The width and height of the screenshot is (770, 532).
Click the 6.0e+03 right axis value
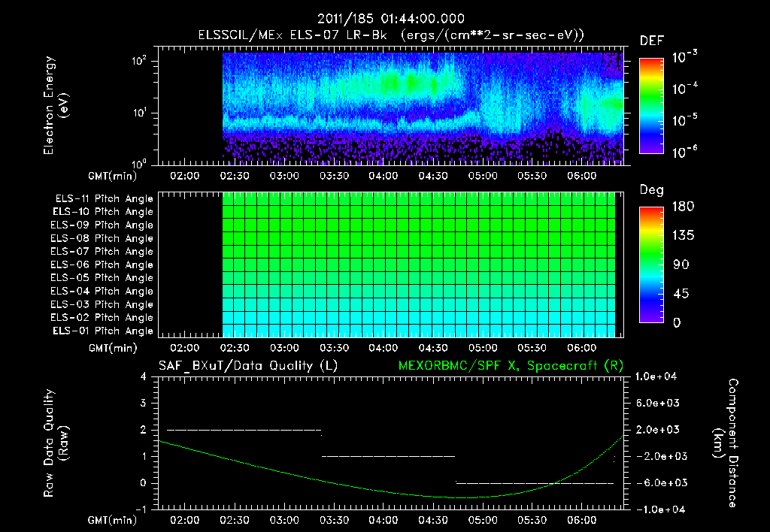(658, 403)
